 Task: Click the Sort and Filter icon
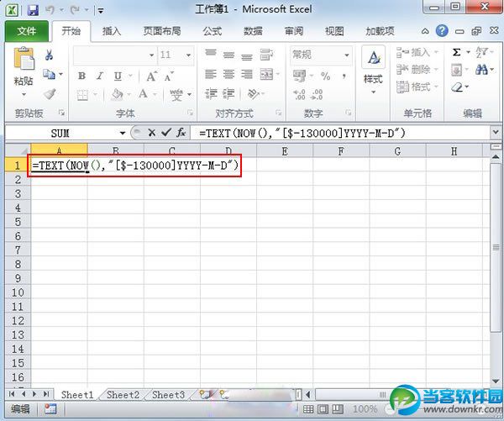[482, 52]
